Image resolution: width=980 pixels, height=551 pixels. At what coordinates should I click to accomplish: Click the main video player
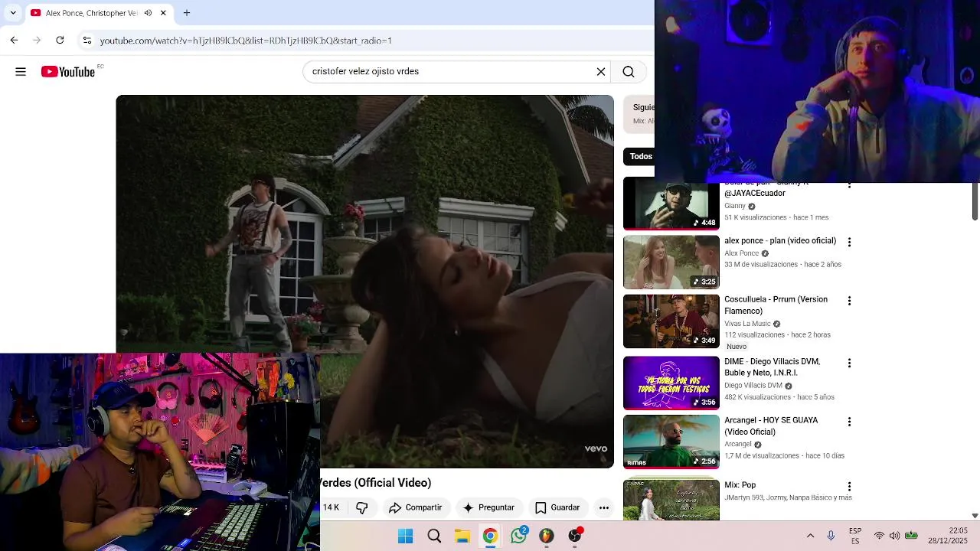click(364, 281)
